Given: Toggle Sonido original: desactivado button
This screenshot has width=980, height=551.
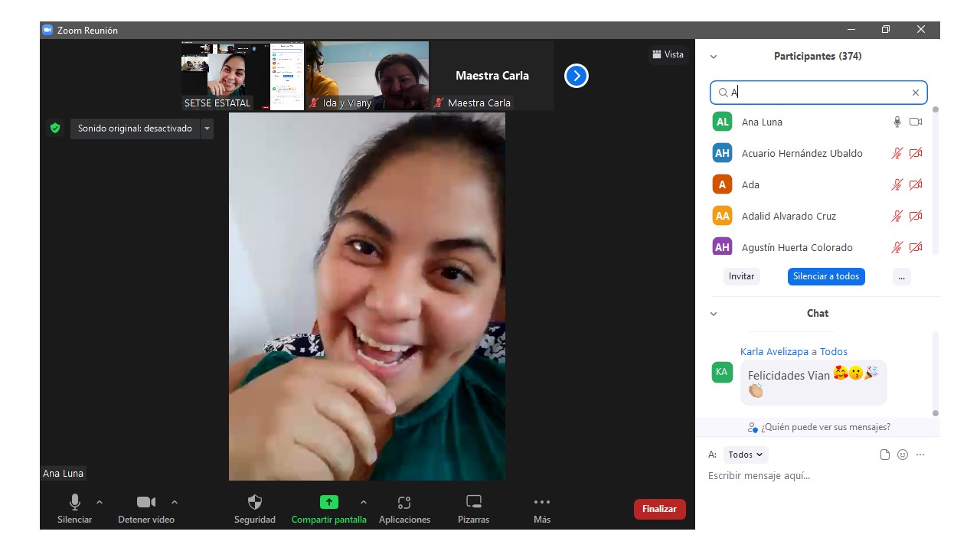Looking at the screenshot, I should point(135,129).
